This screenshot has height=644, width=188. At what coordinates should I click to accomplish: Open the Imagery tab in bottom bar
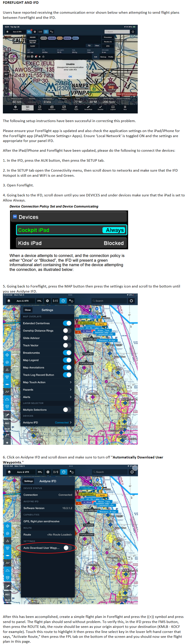(64, 107)
